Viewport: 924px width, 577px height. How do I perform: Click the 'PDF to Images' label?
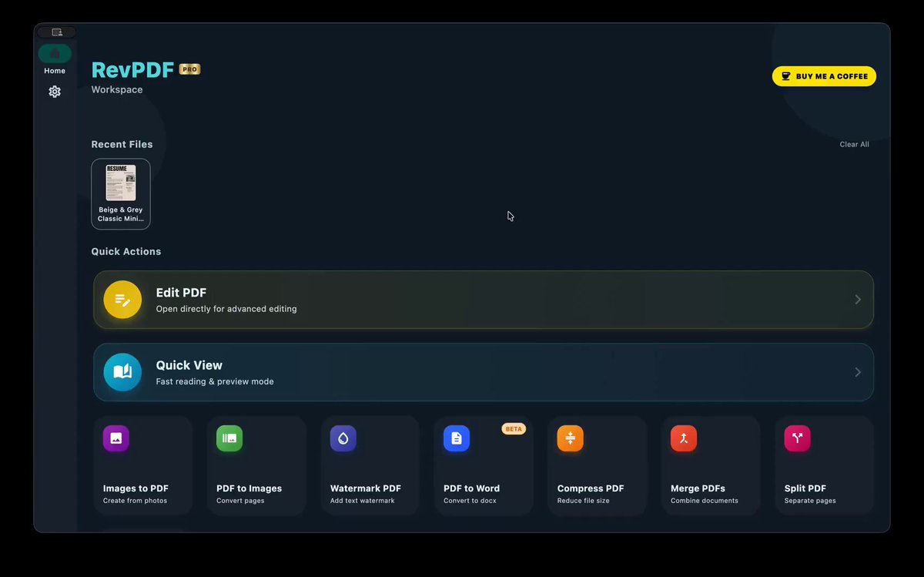(249, 488)
